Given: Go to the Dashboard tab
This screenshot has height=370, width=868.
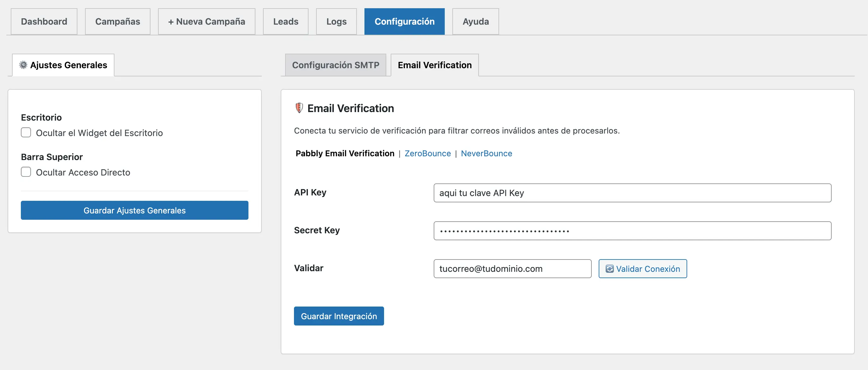Looking at the screenshot, I should (44, 21).
